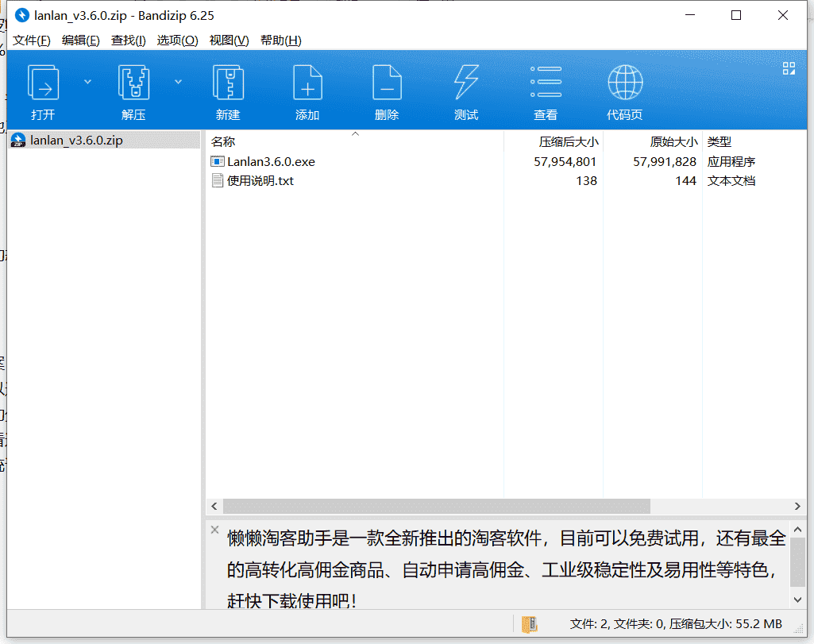Select the Lanlan3.6.0.exe file row
Screen dimensions: 814x644
tap(506, 161)
